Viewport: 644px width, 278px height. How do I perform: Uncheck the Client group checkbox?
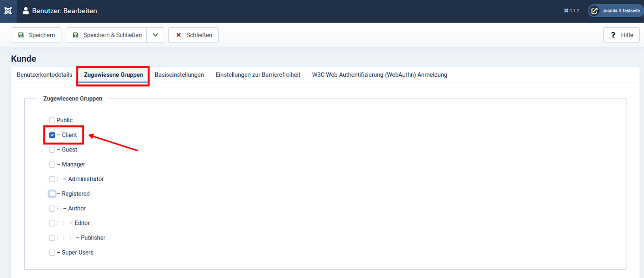pos(52,135)
